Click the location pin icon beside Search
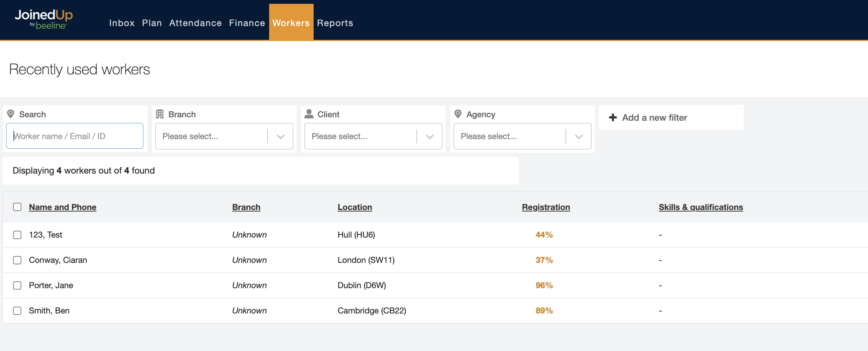The image size is (868, 351). (11, 114)
